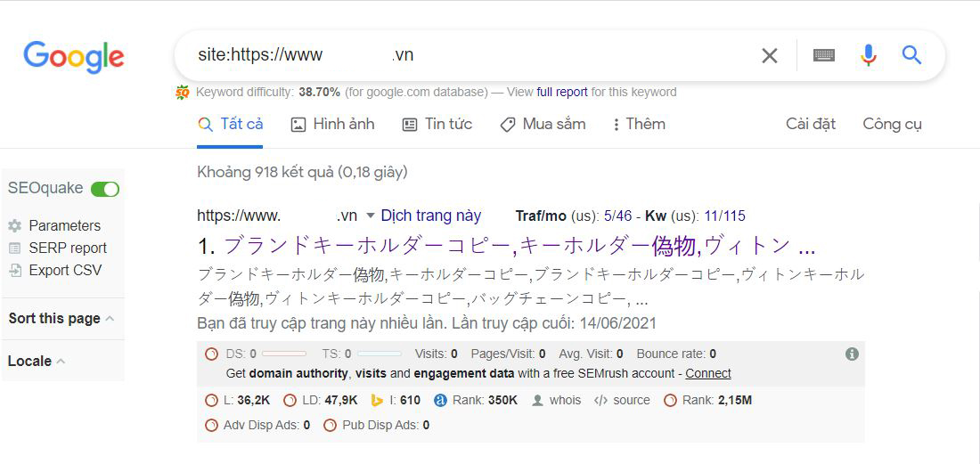Click the SEMrush icon beside LD: 47,9K
Viewport: 980px width, 464px height.
pos(290,400)
